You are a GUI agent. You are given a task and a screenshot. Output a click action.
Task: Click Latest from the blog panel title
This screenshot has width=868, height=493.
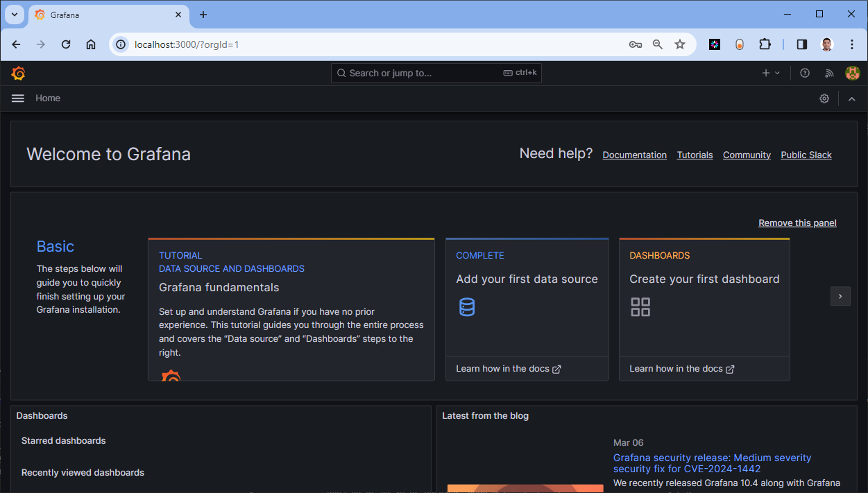point(485,416)
